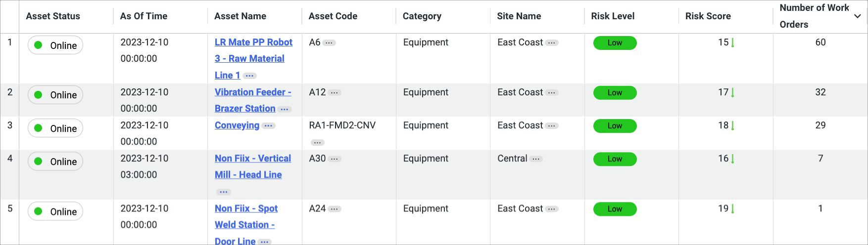Open Non Fiix - Vertical Mill link

tap(253, 166)
